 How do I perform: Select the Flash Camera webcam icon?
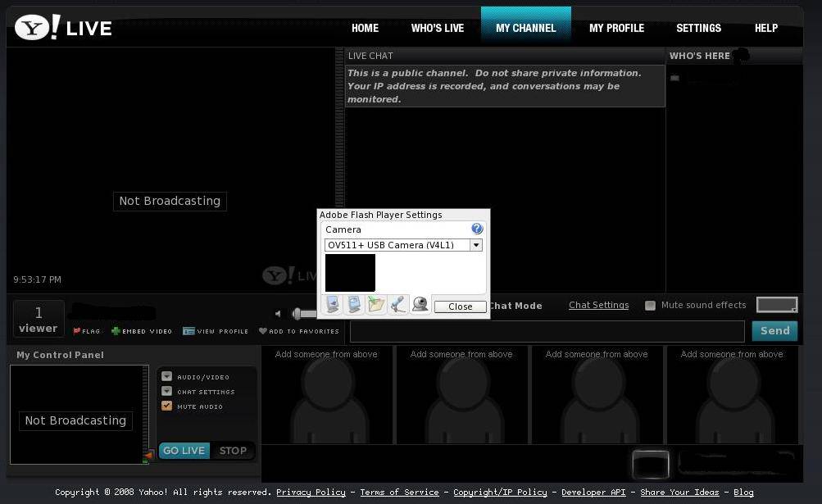(420, 304)
